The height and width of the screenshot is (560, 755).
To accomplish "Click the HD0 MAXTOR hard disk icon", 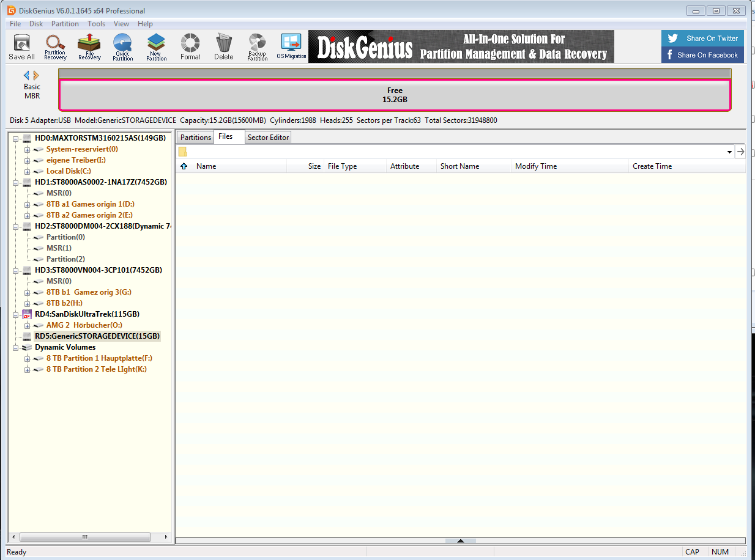I will coord(27,138).
